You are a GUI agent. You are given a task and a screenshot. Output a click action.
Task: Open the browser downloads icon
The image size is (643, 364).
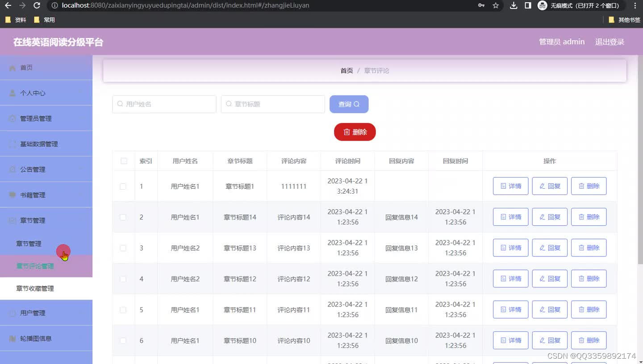tap(514, 5)
